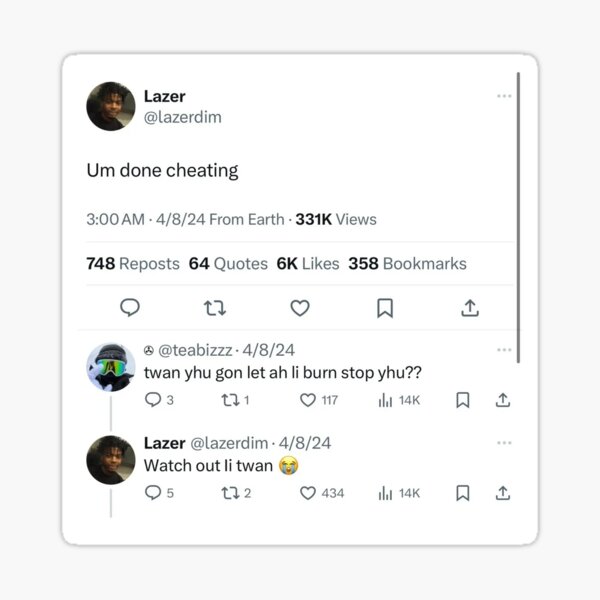Like the "Um done cheating" tweet
The height and width of the screenshot is (600, 600).
click(300, 308)
